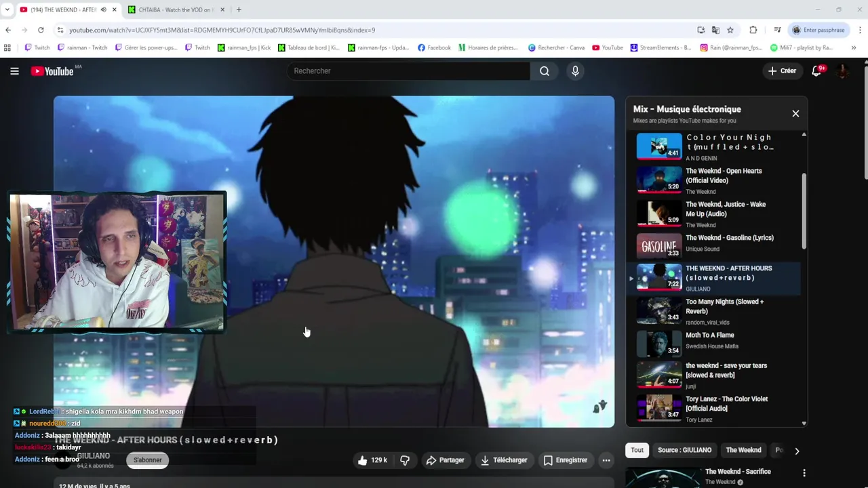This screenshot has height=488, width=868.
Task: Close the Mix playlist panel
Action: click(795, 114)
